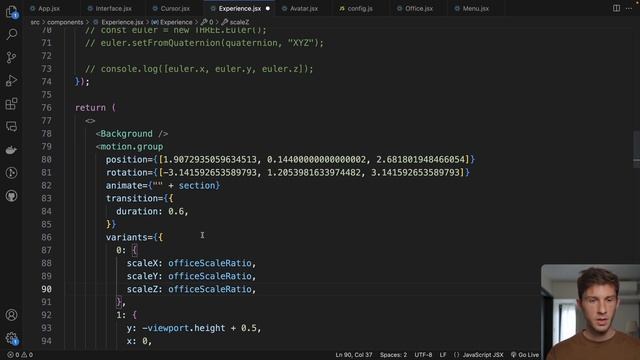Open editor More Actions ellipsis

click(629, 8)
